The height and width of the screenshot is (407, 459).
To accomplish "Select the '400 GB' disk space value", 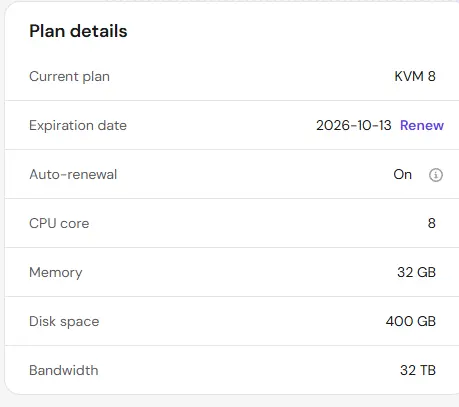I will [411, 321].
